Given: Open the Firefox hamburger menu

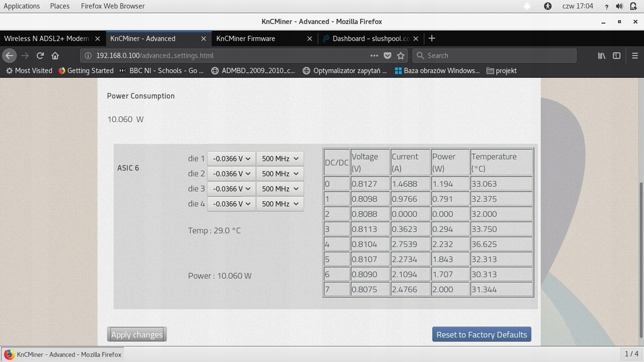Looking at the screenshot, I should point(635,55).
